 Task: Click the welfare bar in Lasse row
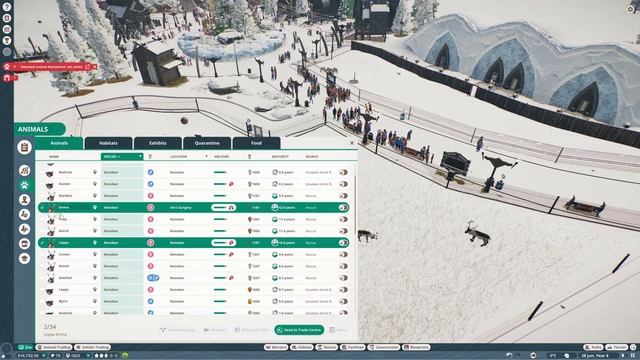[220, 289]
